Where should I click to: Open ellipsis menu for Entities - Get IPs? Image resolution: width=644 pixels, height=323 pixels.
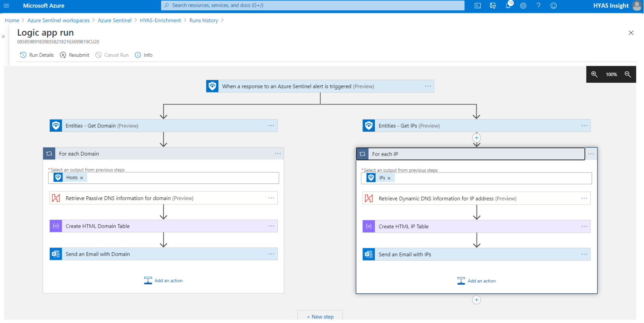584,126
